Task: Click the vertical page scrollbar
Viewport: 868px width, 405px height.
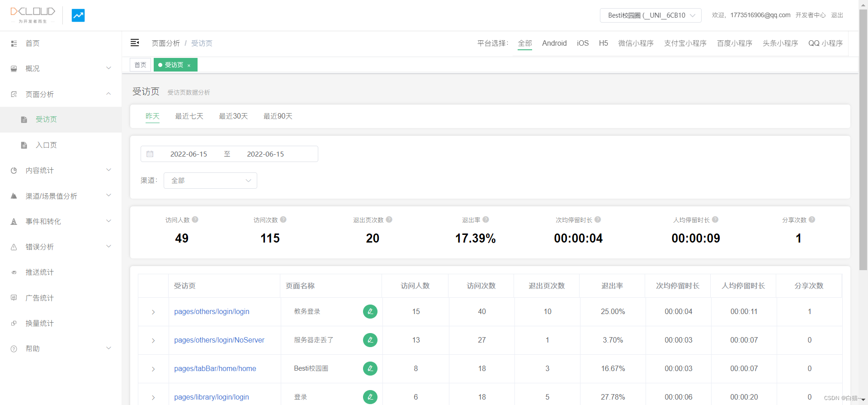Action: tap(863, 140)
